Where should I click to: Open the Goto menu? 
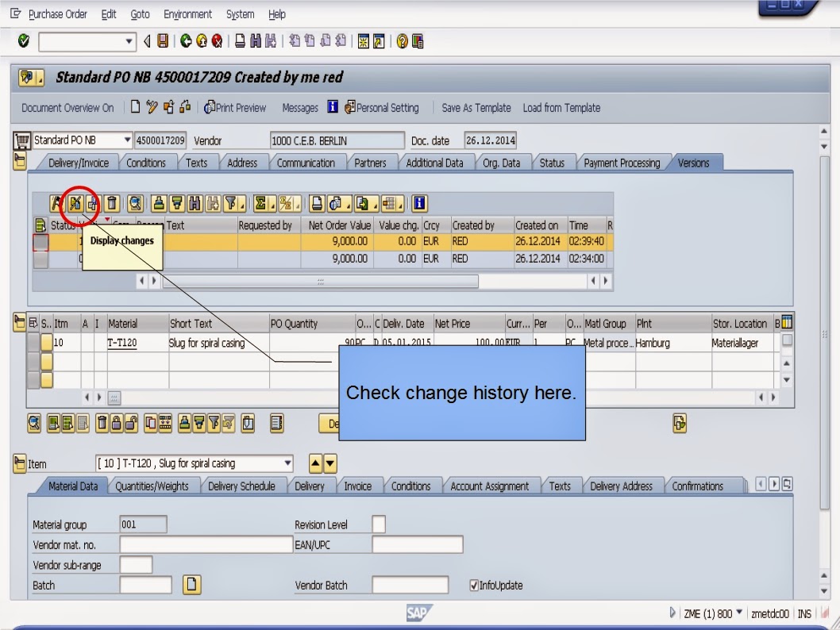[x=140, y=14]
